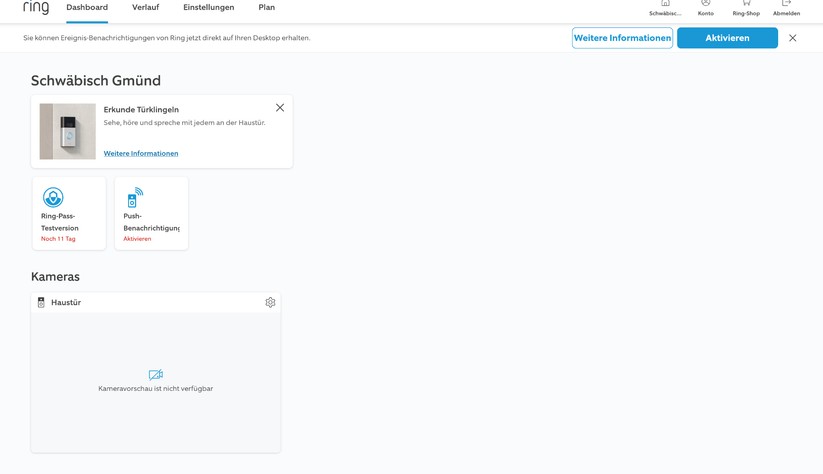This screenshot has width=823, height=474.
Task: Dismiss the desktop notification banner
Action: pos(793,38)
